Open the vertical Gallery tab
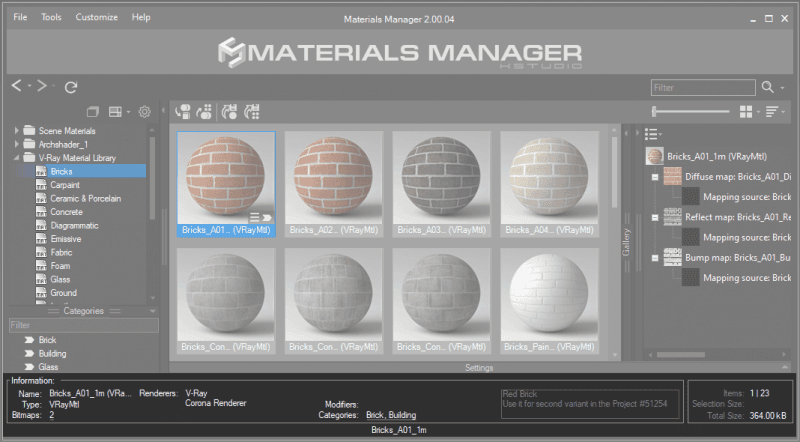 tap(627, 242)
